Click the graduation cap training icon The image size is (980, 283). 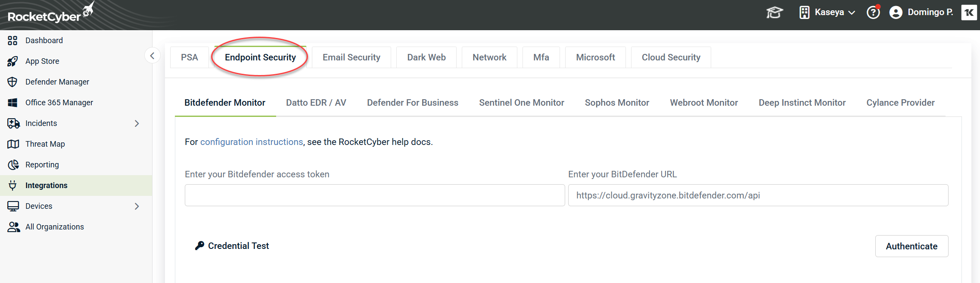(x=774, y=13)
